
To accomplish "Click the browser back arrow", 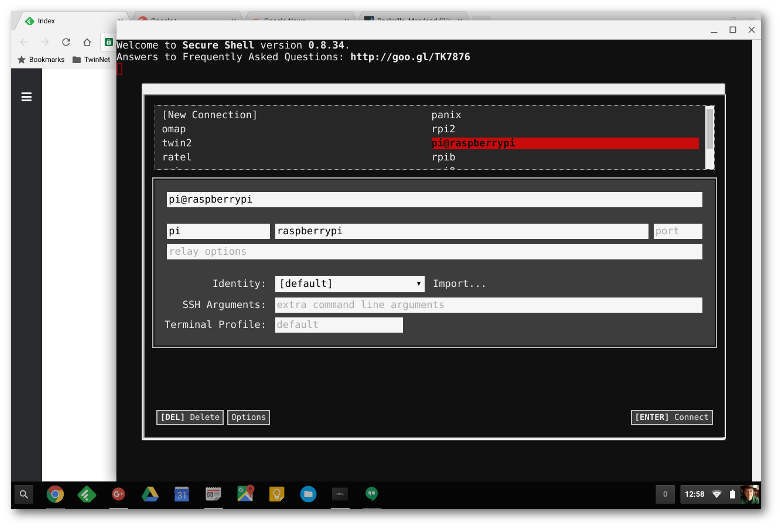I will point(24,42).
